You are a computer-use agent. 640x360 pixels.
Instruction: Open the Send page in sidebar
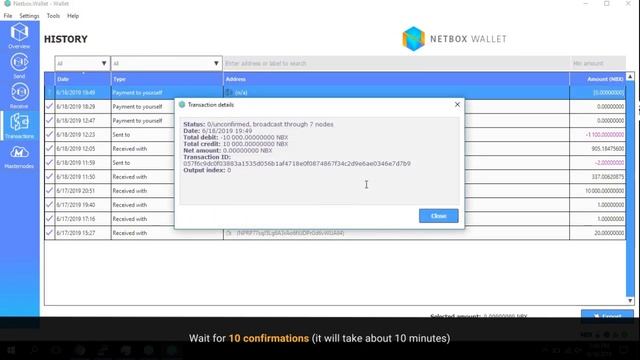coord(19,66)
